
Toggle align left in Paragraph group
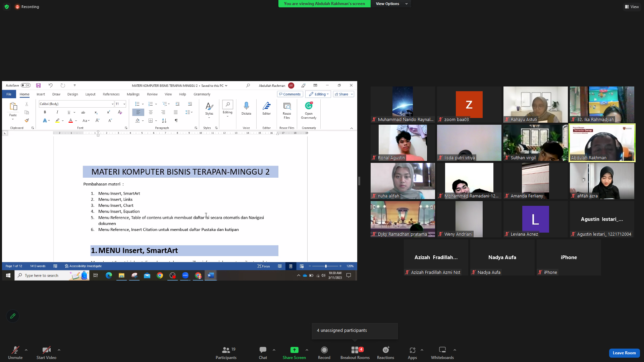tap(138, 112)
